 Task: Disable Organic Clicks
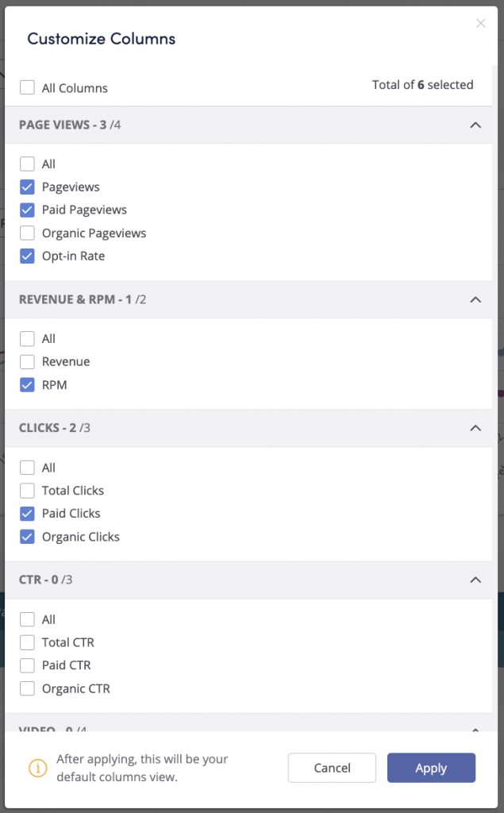pos(28,537)
